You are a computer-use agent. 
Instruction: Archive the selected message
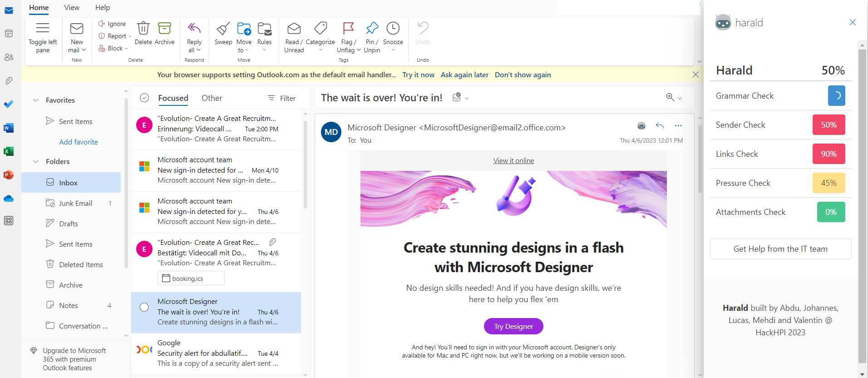164,34
